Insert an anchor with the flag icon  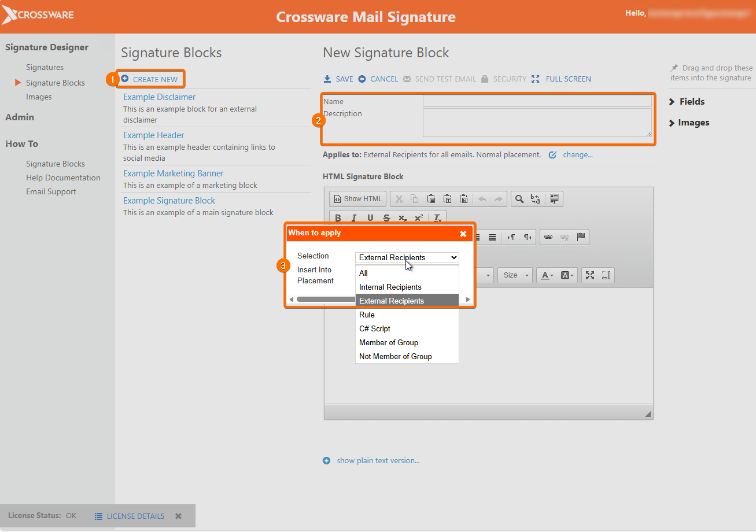click(581, 237)
